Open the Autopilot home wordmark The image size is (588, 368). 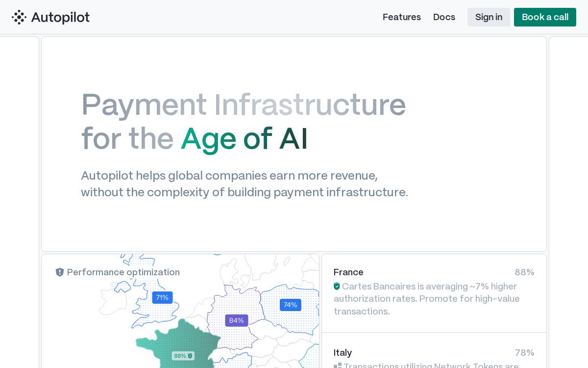[x=60, y=17]
